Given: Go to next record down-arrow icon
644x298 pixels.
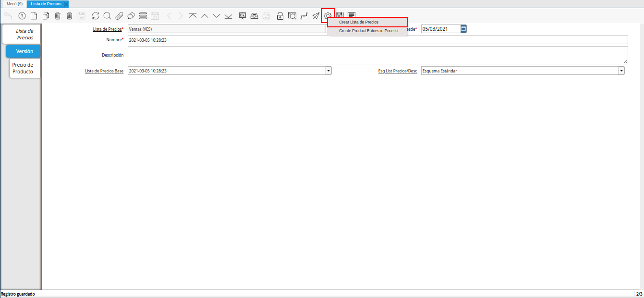Looking at the screenshot, I should pos(217,16).
